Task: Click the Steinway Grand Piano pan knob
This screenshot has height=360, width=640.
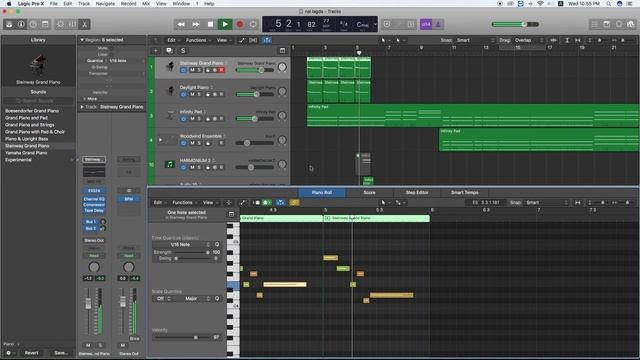Action: [282, 67]
